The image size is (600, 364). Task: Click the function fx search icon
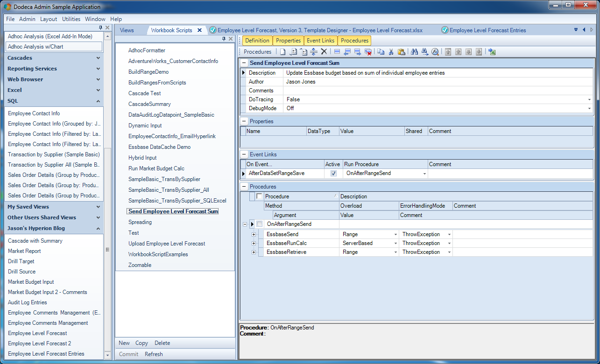tap(435, 52)
